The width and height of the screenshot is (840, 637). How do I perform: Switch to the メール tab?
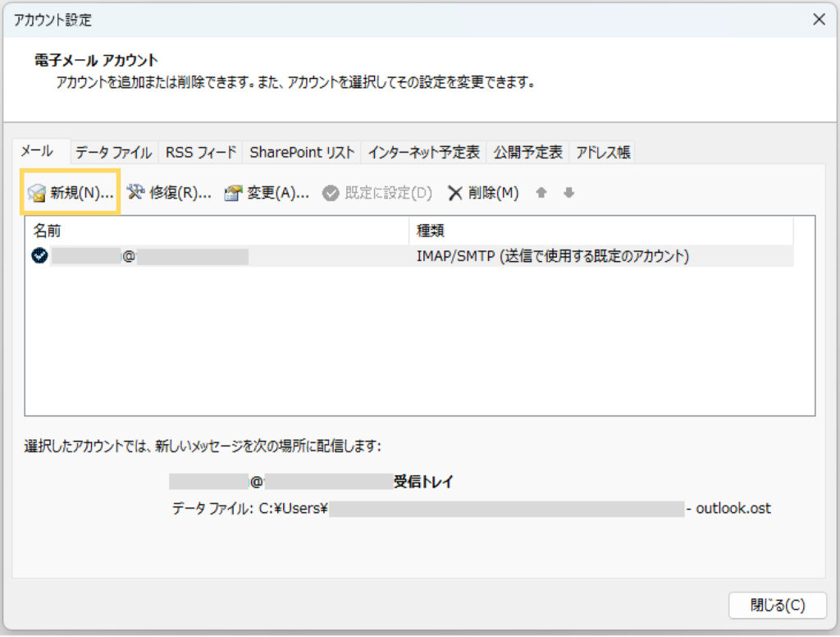tap(37, 151)
